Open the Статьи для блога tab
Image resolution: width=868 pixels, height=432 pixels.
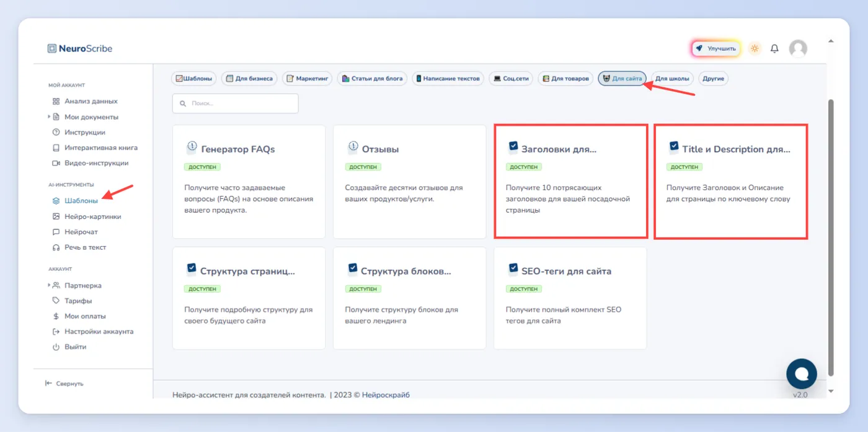point(372,79)
